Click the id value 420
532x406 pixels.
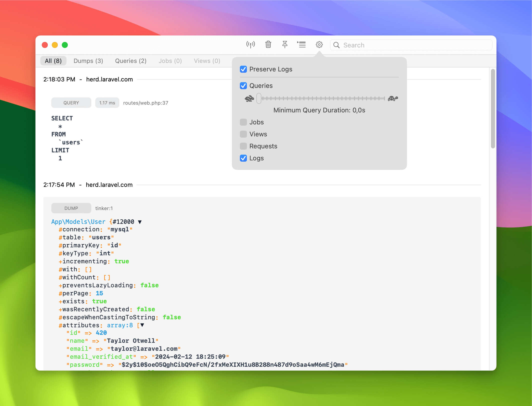tap(101, 333)
